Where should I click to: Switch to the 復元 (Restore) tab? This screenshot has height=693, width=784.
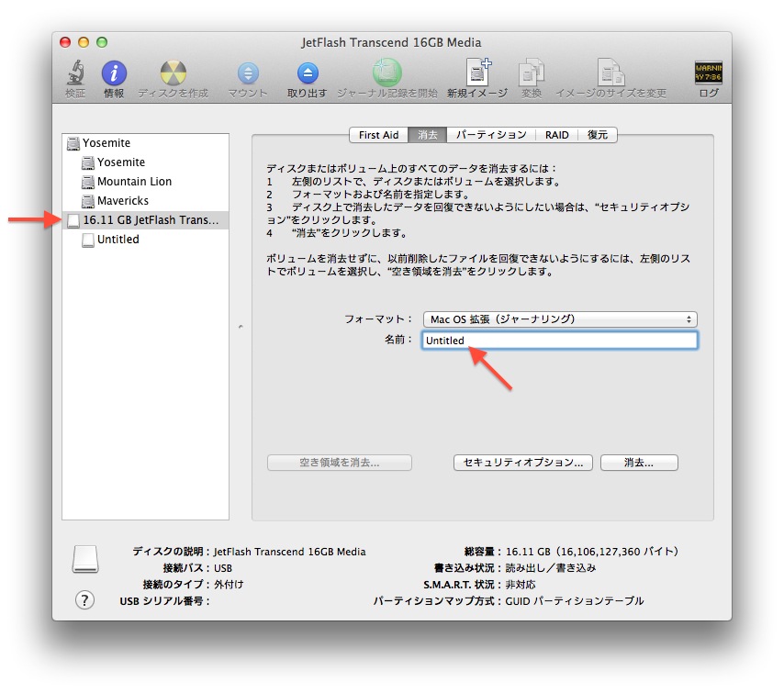point(598,135)
